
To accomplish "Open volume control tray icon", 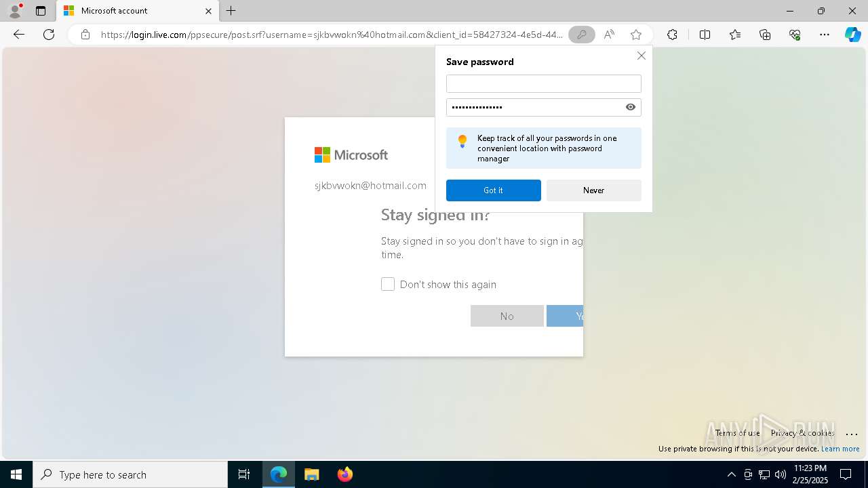I will click(x=781, y=474).
